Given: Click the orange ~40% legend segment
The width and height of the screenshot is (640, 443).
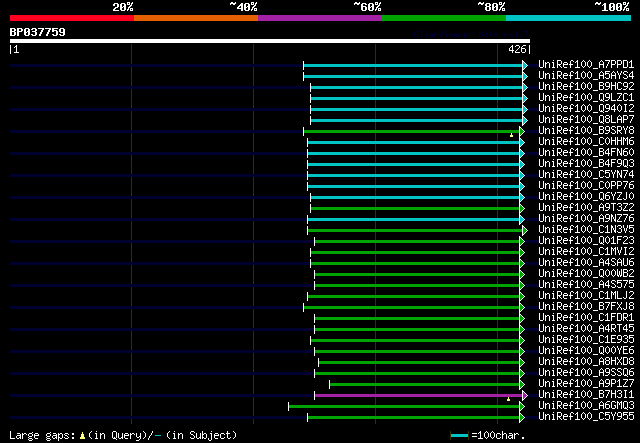Looking at the screenshot, I should [x=196, y=18].
